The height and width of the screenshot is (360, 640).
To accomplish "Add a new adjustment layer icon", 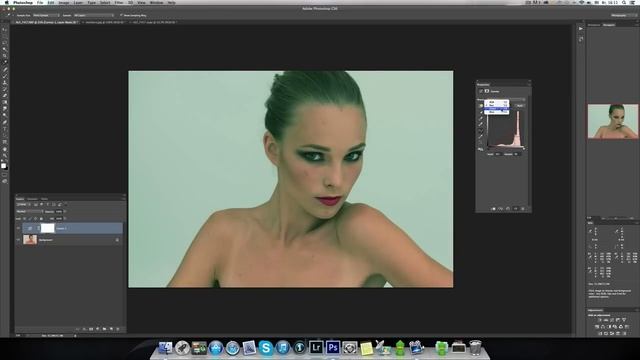I will point(98,329).
